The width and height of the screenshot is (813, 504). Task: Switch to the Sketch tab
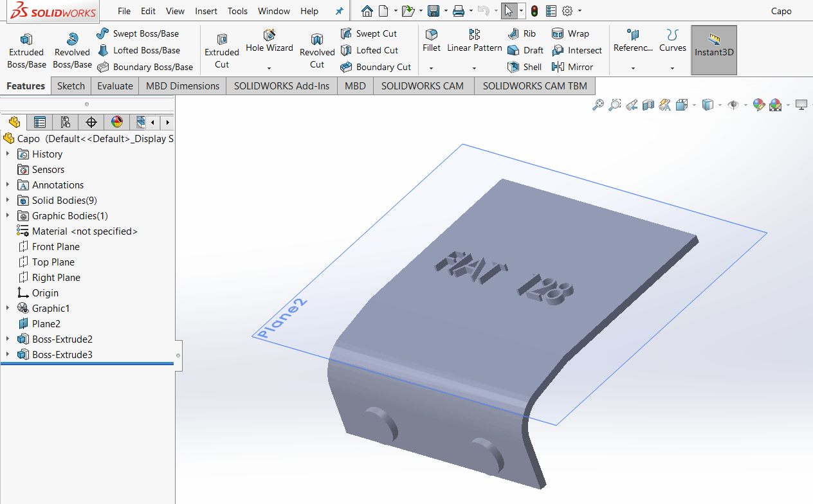[x=71, y=86]
